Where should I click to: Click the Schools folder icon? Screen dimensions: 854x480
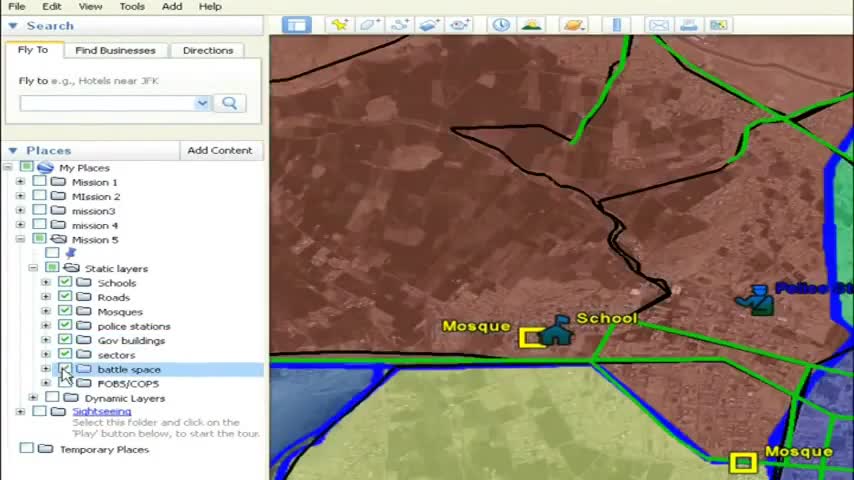[x=84, y=282]
